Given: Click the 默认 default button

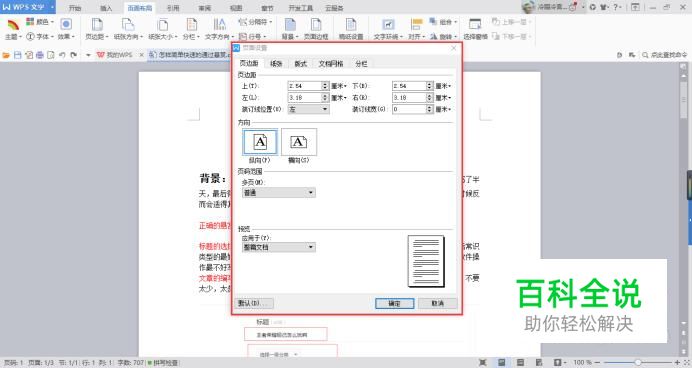Looking at the screenshot, I should [254, 304].
